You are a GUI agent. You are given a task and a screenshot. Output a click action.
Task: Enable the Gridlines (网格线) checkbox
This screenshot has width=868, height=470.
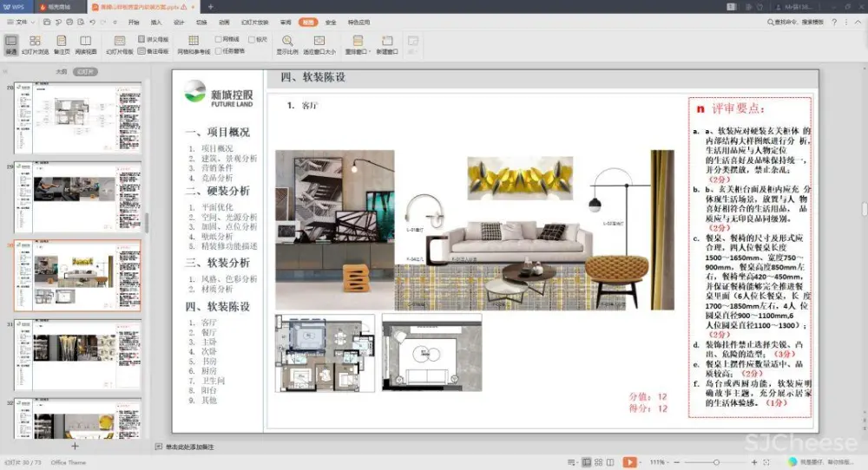(220, 39)
